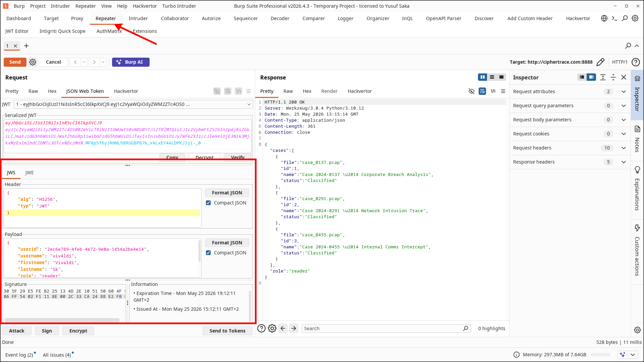
Task: Open the command palette terminal icon
Action: [614, 18]
